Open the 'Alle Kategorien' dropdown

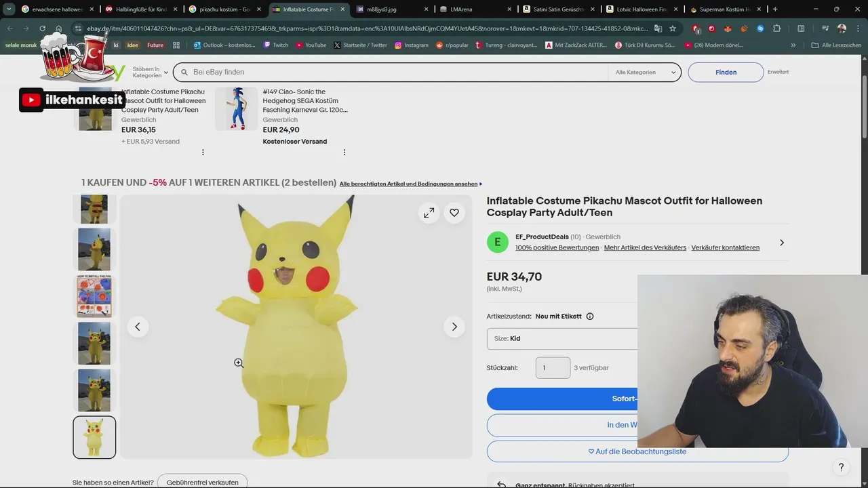click(646, 72)
